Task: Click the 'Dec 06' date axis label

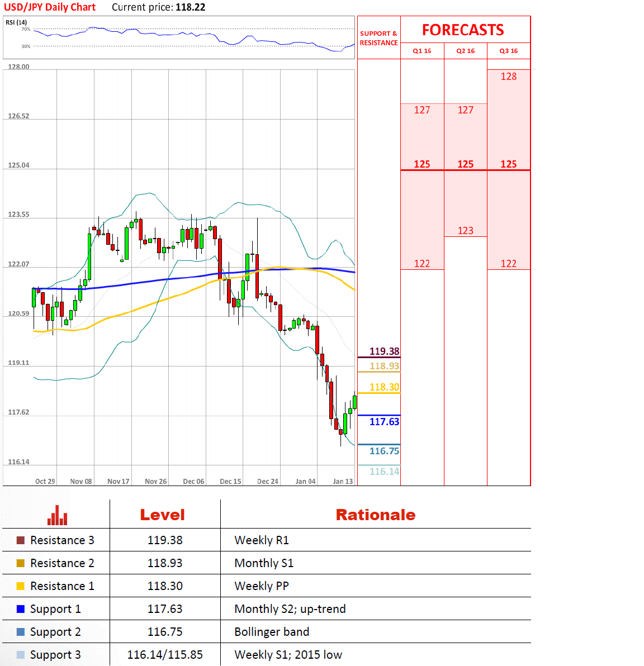Action: pyautogui.click(x=193, y=481)
